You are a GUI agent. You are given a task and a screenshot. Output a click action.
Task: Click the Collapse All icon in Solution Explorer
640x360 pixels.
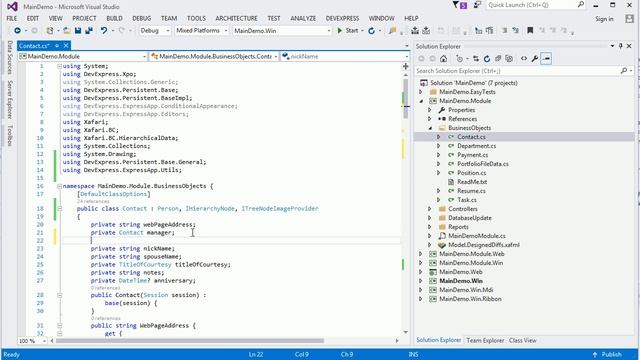click(498, 59)
